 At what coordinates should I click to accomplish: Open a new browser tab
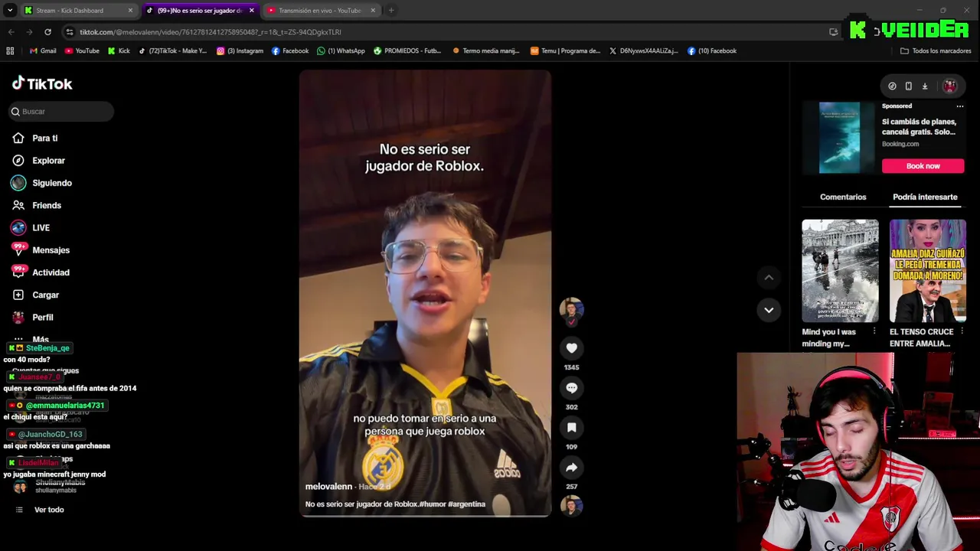pos(391,11)
